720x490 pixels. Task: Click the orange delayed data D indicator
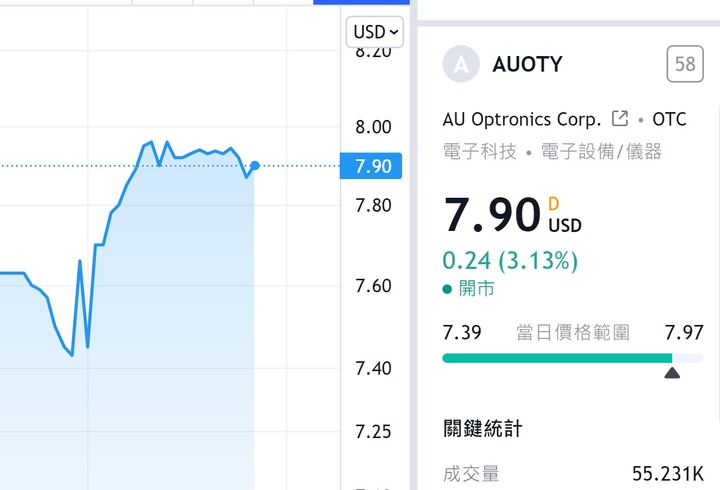tap(553, 203)
